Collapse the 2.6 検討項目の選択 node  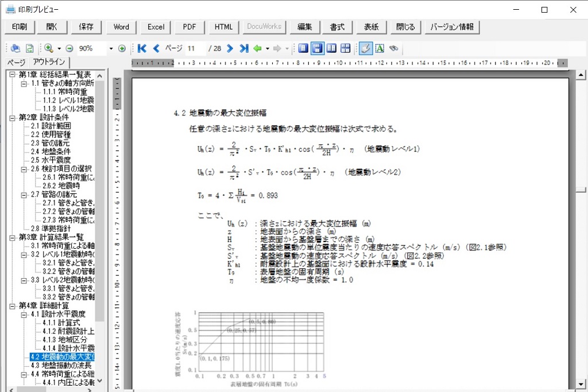tap(24, 169)
